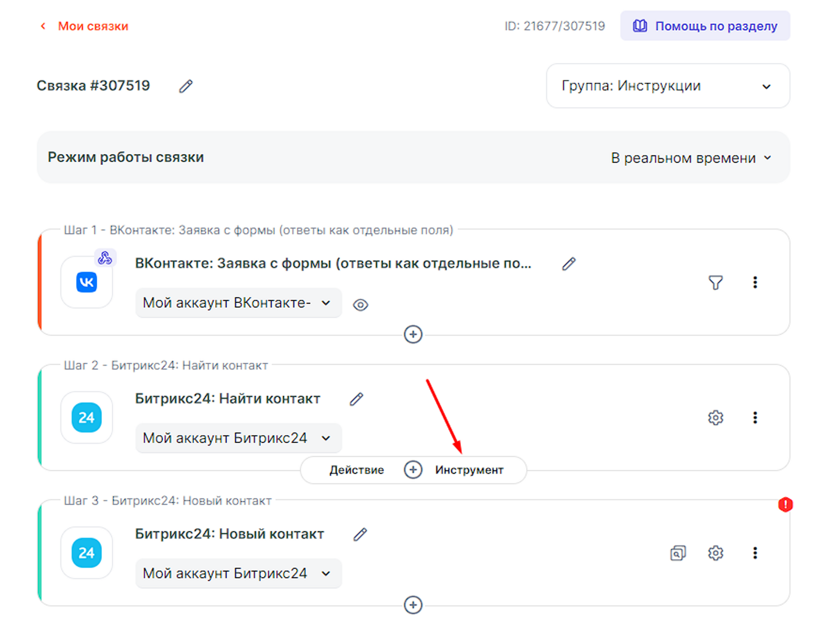Expand the Группа: Инструкции dropdown

667,86
